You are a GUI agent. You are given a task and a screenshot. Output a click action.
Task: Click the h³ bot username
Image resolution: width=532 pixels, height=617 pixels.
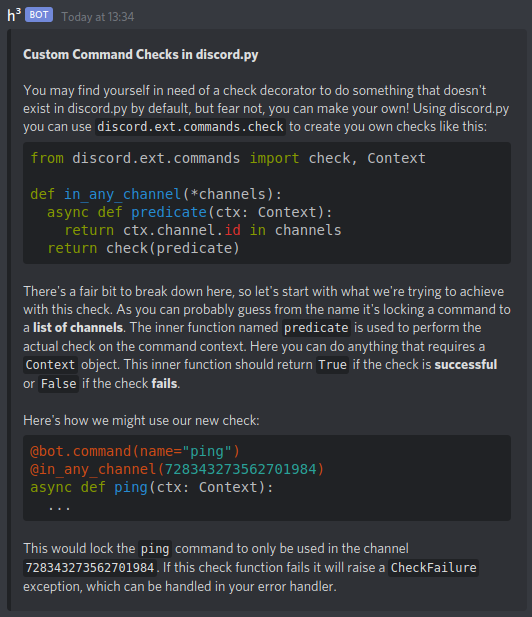14,15
